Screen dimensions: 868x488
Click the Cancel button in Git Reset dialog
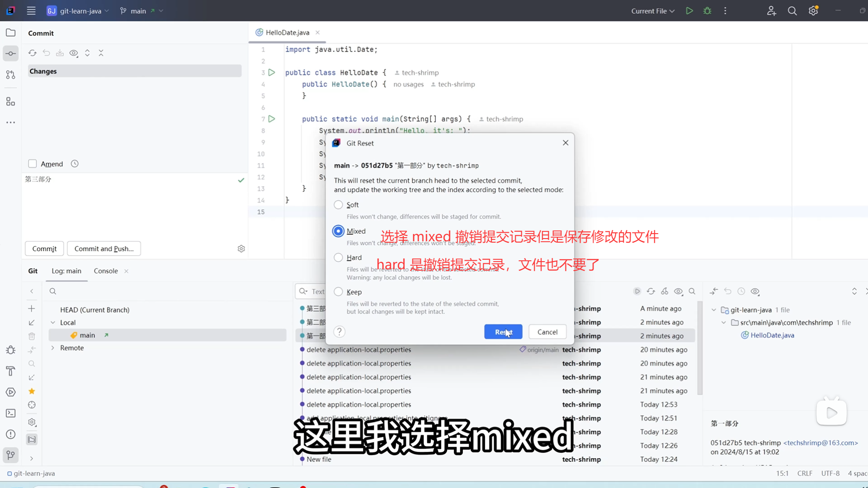coord(547,332)
